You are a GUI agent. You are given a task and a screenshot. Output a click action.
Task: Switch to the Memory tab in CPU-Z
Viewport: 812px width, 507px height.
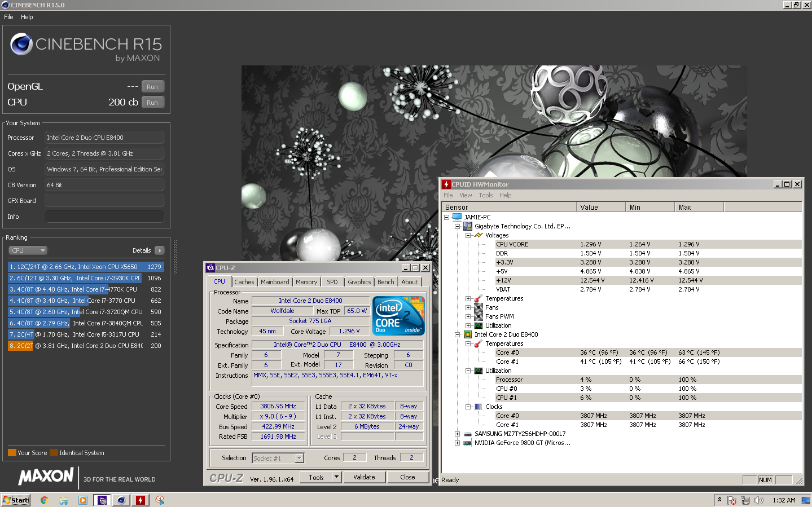[x=306, y=282]
